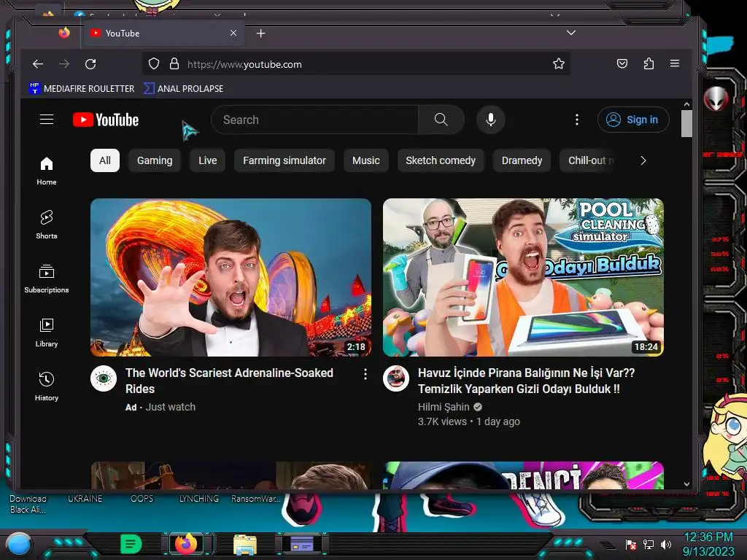Screen dimensions: 747x560
Task: Click the network tray icon
Action: point(649,544)
